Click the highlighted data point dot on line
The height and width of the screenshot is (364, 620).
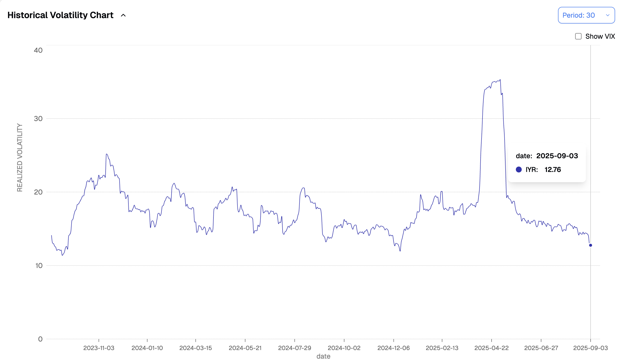591,245
